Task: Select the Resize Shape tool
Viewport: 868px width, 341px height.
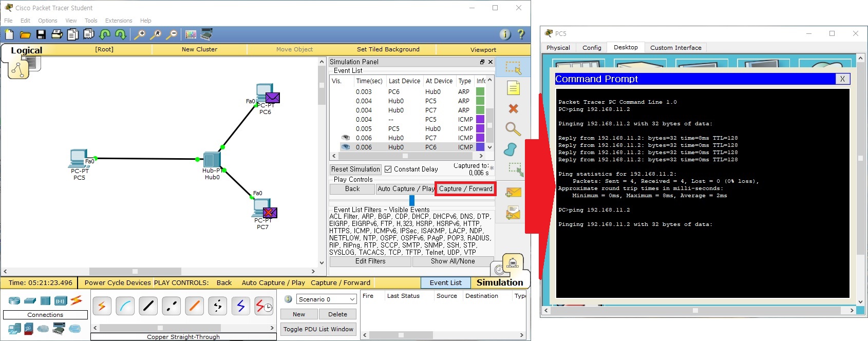Action: [515, 169]
